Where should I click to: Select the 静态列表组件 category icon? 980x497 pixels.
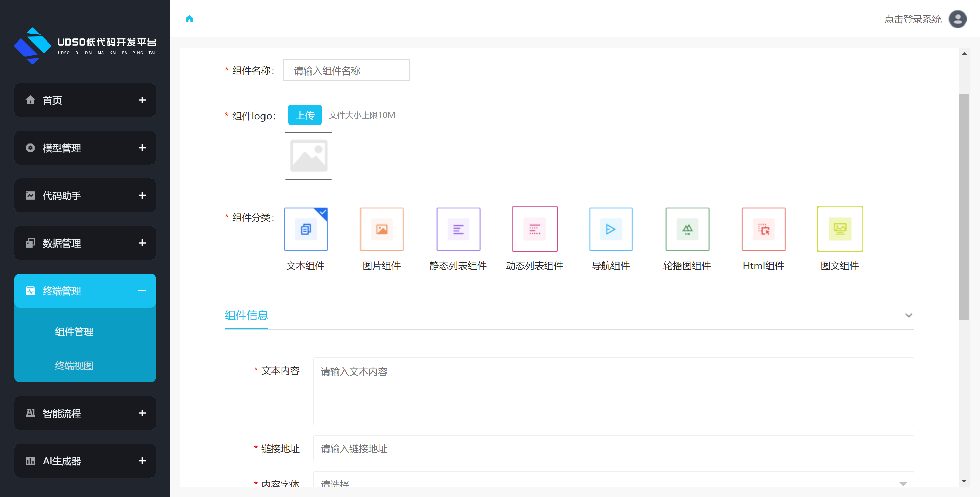pos(458,229)
